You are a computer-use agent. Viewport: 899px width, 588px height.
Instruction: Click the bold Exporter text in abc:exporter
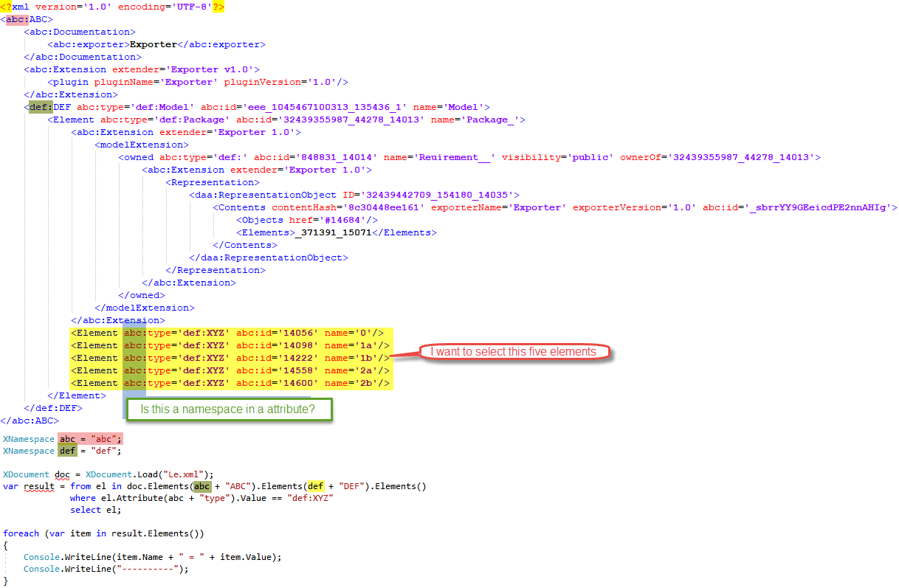(154, 44)
